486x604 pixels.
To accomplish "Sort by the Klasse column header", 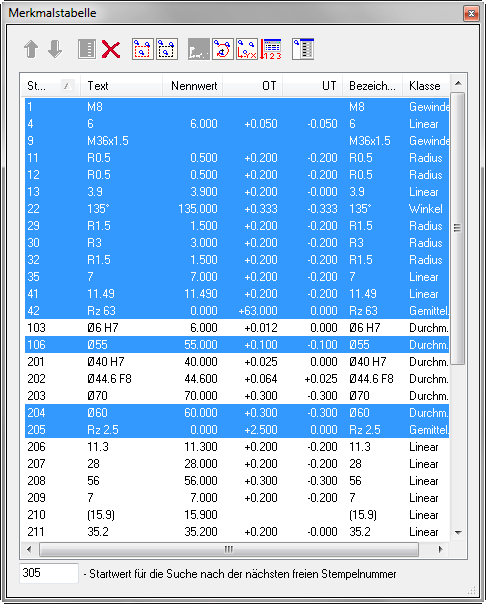I will tap(426, 86).
